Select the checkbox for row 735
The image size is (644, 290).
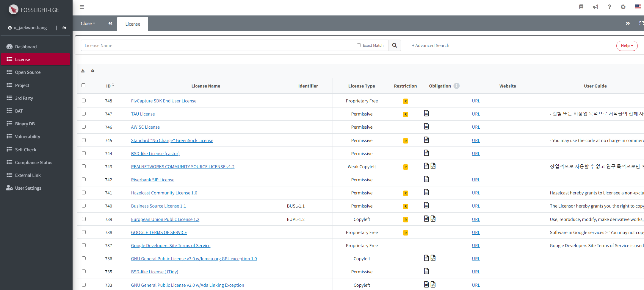pyautogui.click(x=84, y=272)
